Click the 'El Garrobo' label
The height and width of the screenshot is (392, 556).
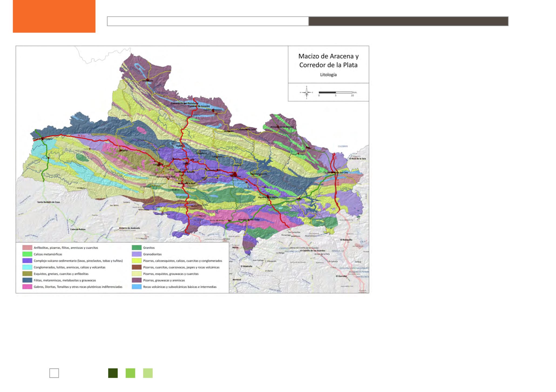point(341,276)
